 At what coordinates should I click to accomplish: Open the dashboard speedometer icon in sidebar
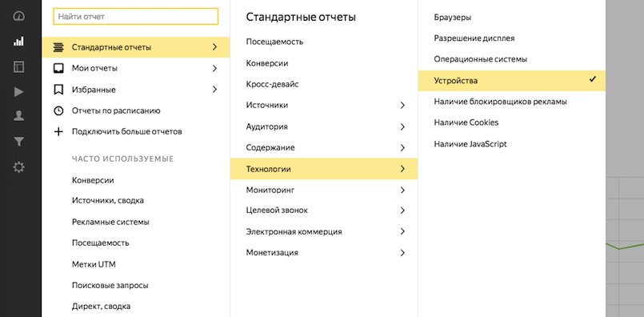coord(19,16)
